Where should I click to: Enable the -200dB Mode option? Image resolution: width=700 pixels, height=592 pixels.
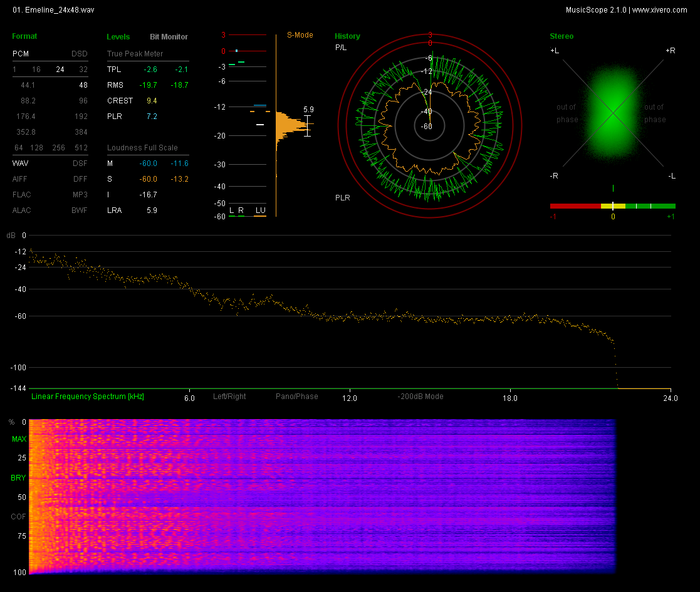[x=421, y=397]
